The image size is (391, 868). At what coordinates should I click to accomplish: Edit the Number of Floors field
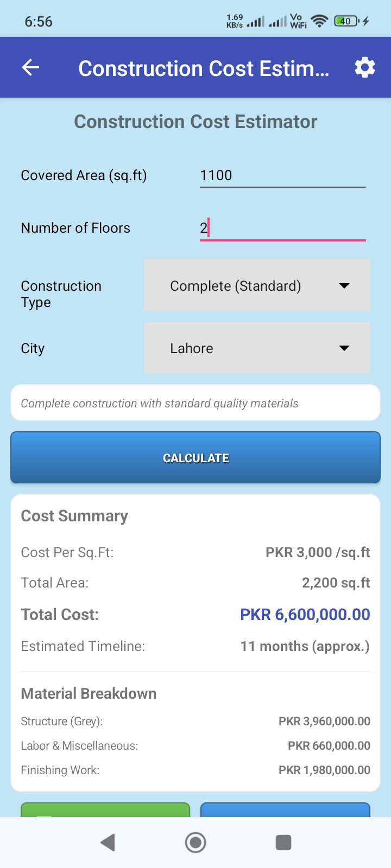(282, 228)
